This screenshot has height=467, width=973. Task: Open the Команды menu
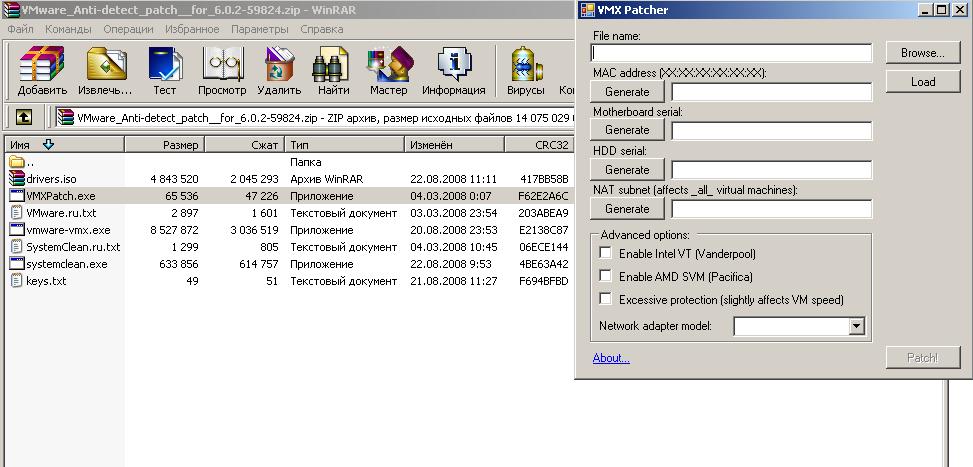point(68,29)
